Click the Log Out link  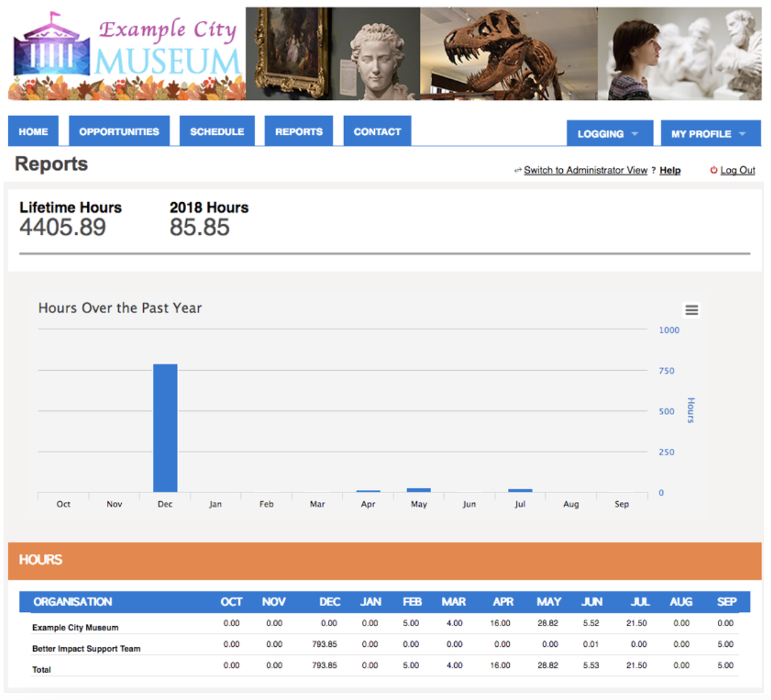pos(737,170)
